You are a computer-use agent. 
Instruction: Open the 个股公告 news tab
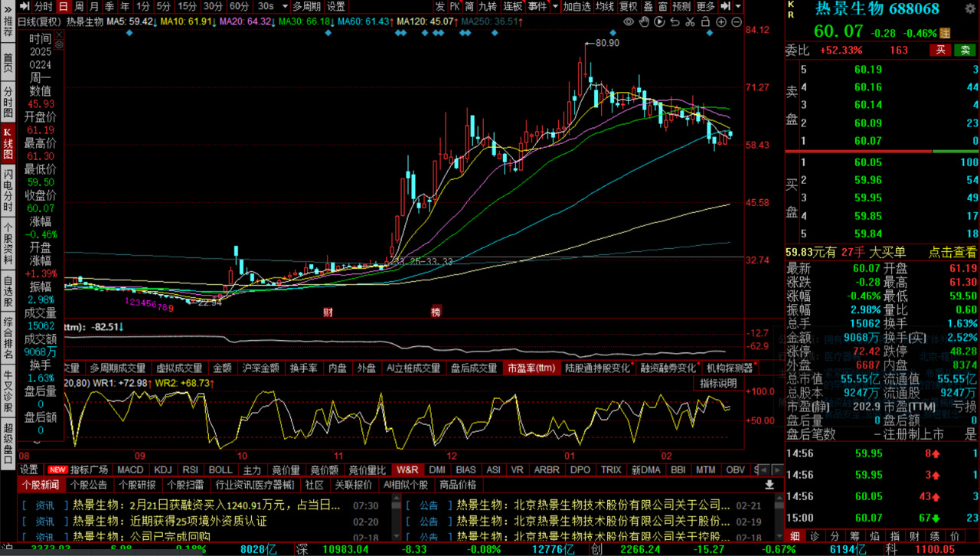(89, 485)
